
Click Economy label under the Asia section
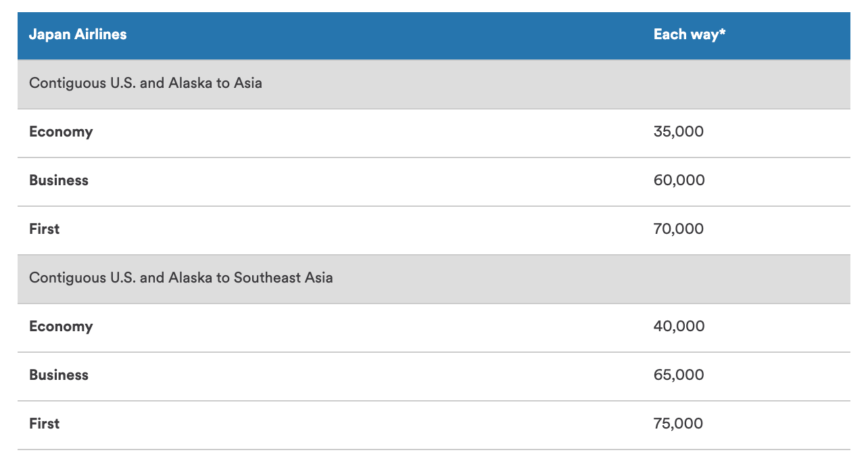(x=61, y=132)
